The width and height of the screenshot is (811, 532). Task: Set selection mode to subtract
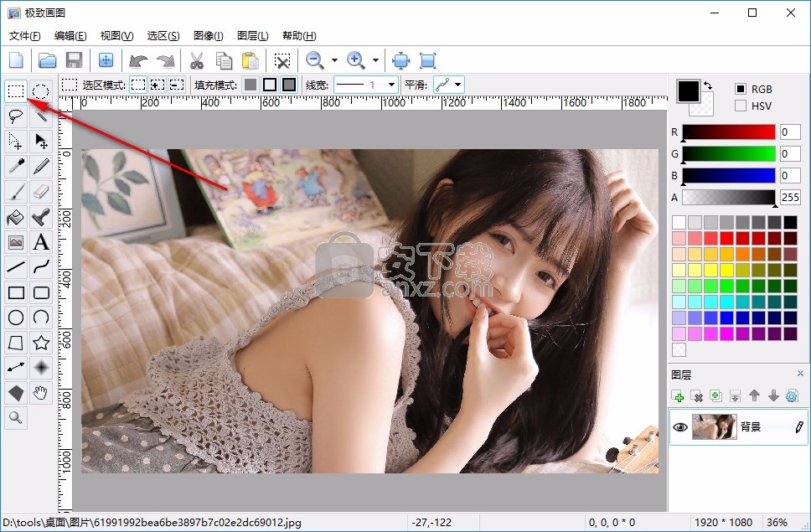click(x=177, y=85)
